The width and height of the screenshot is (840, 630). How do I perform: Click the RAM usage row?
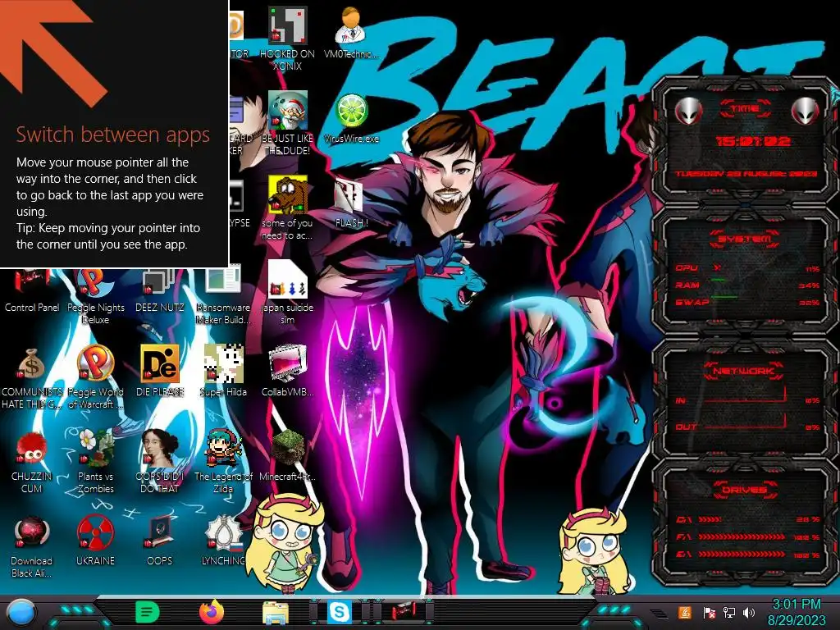(747, 285)
